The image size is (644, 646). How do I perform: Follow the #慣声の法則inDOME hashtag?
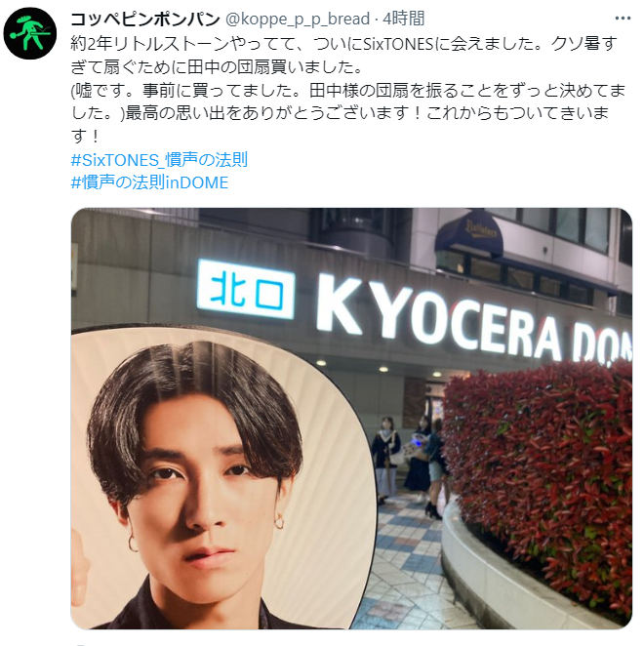pos(149,182)
